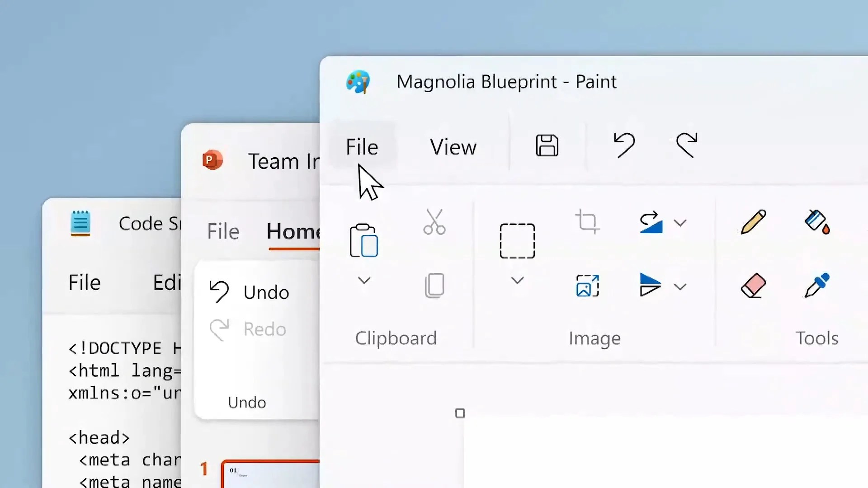Click the Crop icon
Screen dimensions: 868x488
click(588, 221)
